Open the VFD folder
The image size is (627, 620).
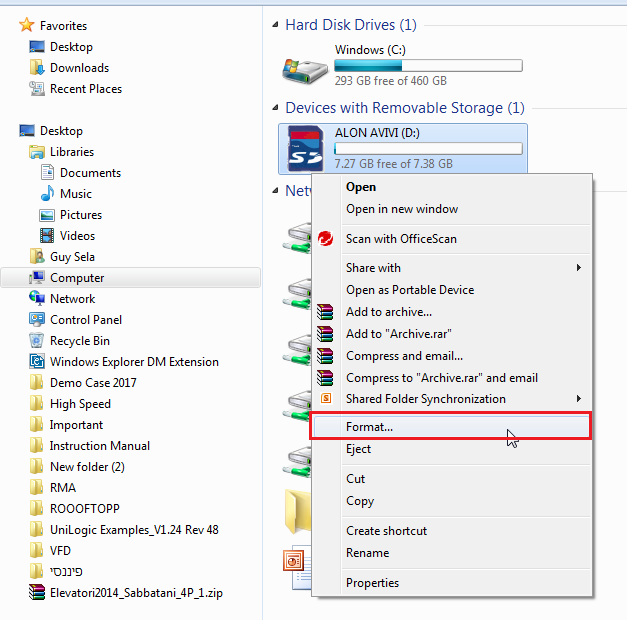[60, 550]
